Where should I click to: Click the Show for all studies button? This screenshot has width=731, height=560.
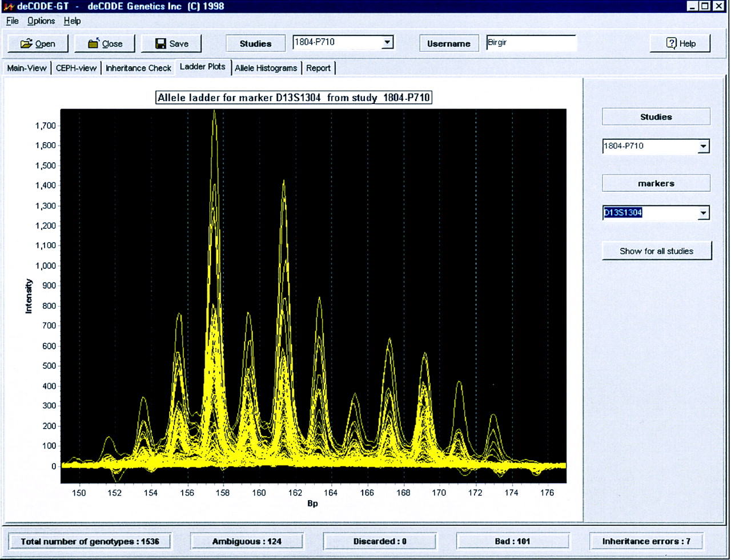656,251
